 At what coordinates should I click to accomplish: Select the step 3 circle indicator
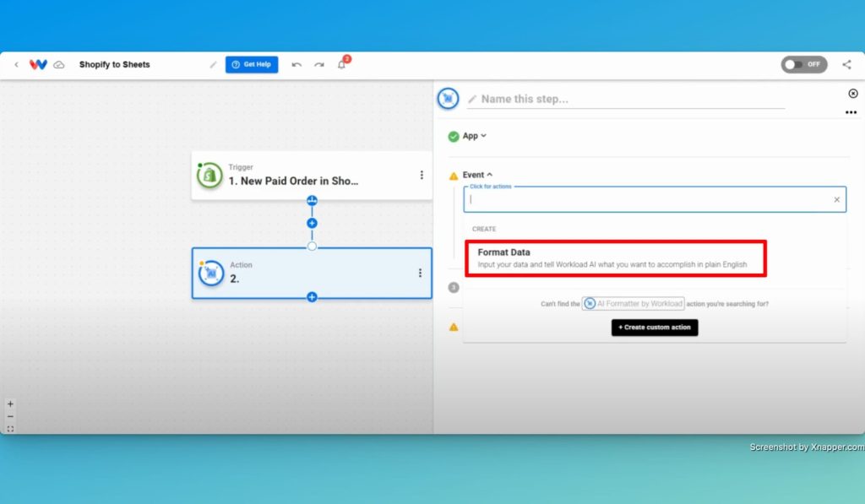point(454,287)
